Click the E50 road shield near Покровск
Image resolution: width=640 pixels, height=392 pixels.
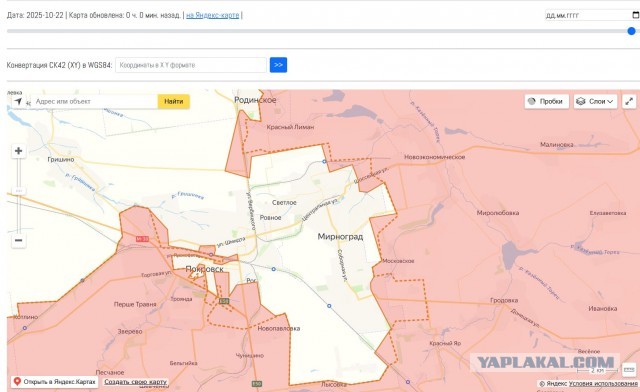[224, 301]
